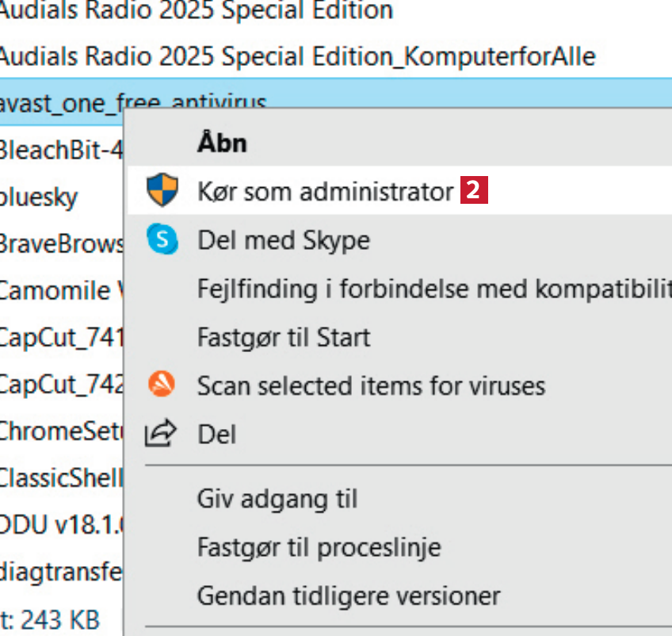Click the Skype logo icon
The width and height of the screenshot is (672, 636).
(x=162, y=239)
